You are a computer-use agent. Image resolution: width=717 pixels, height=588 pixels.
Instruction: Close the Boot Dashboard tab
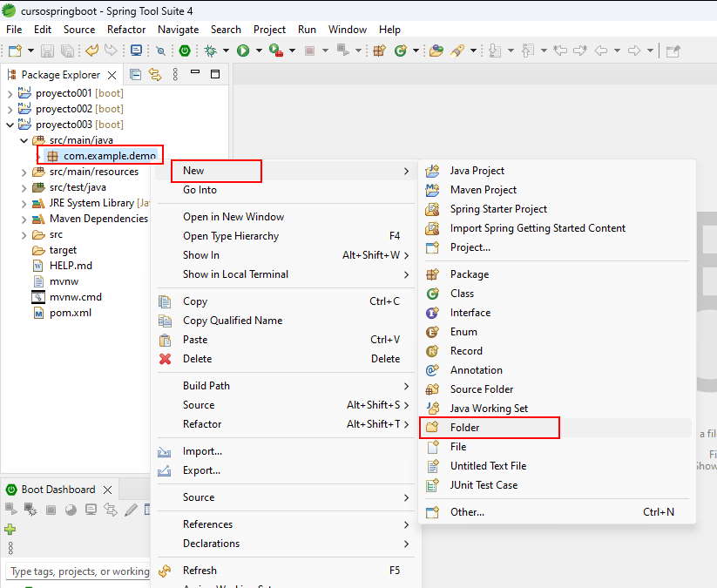click(108, 490)
